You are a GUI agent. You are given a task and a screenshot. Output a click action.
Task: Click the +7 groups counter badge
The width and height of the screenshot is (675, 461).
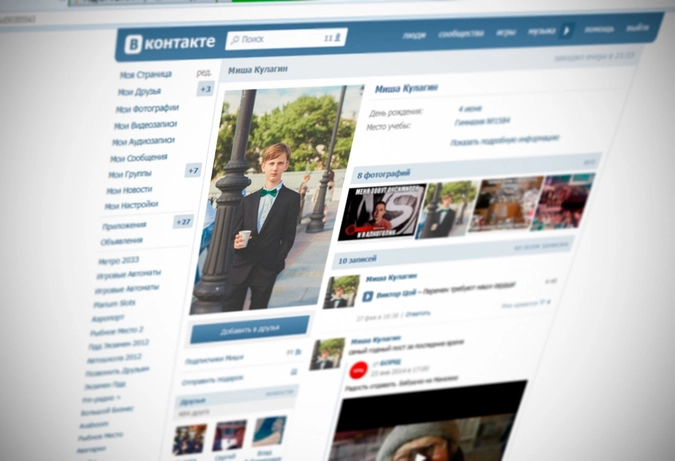193,170
